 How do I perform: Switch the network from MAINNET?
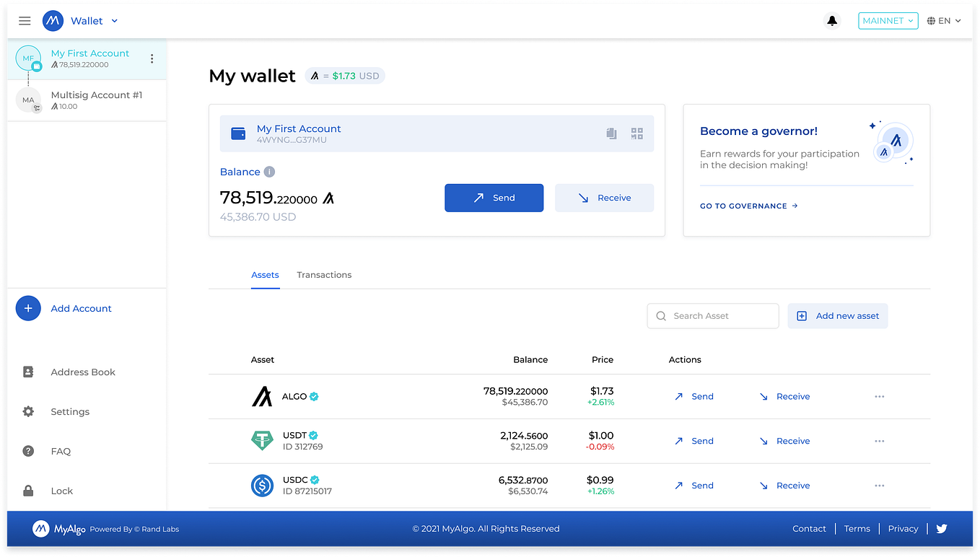pyautogui.click(x=888, y=20)
